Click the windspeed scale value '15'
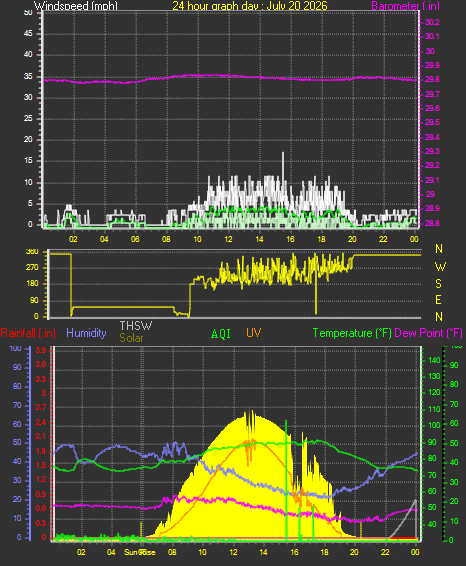466x566 pixels. [28, 161]
